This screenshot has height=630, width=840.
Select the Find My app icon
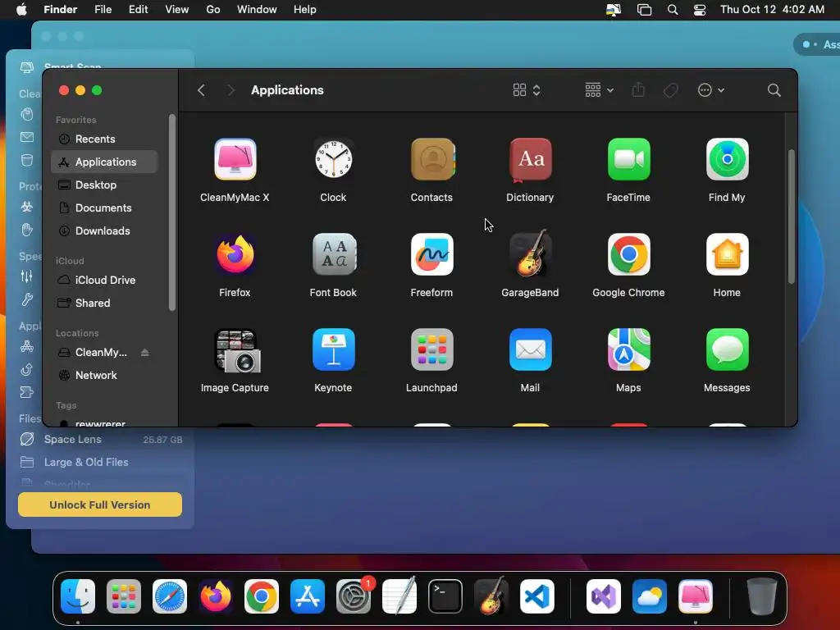727,159
